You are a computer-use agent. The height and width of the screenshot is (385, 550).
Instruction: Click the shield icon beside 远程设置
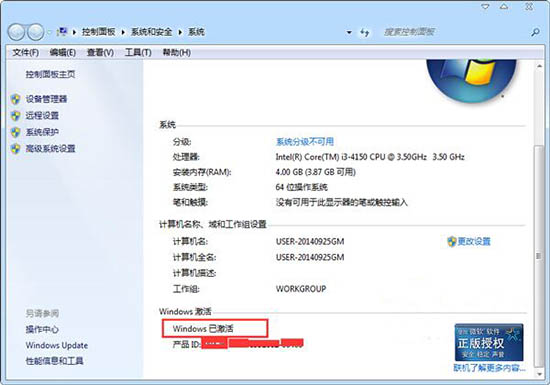(x=15, y=116)
